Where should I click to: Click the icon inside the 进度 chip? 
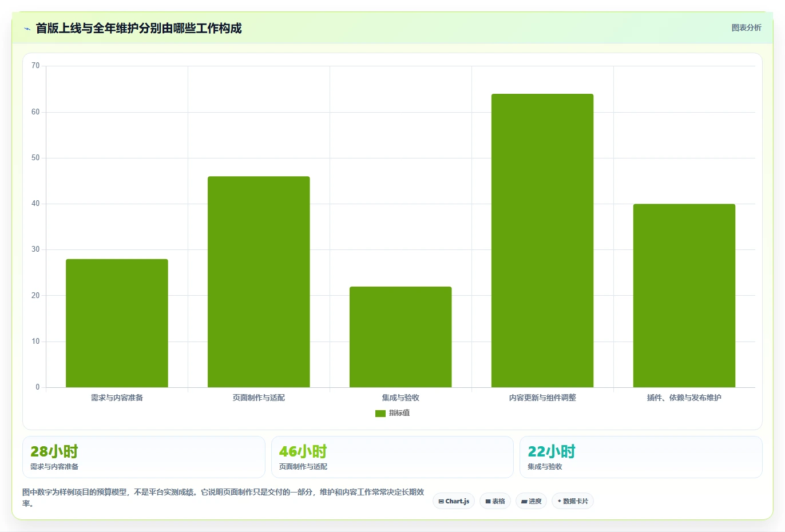click(524, 502)
